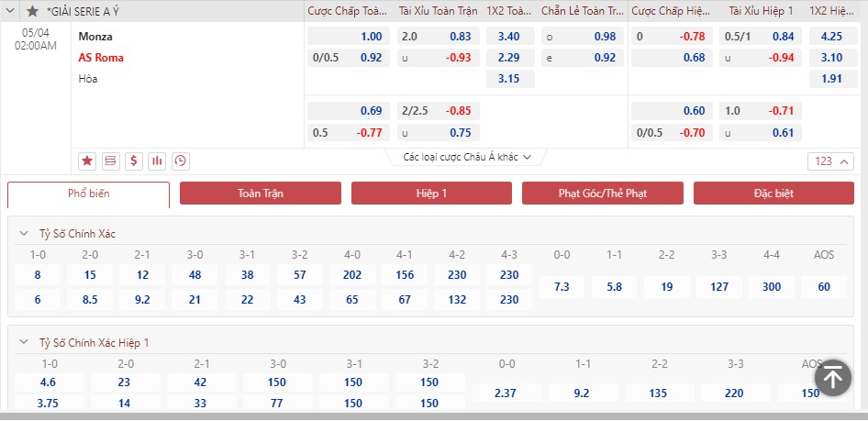Expand Các loại cược Châu Á khác dropdown
The height and width of the screenshot is (421, 868).
467,157
